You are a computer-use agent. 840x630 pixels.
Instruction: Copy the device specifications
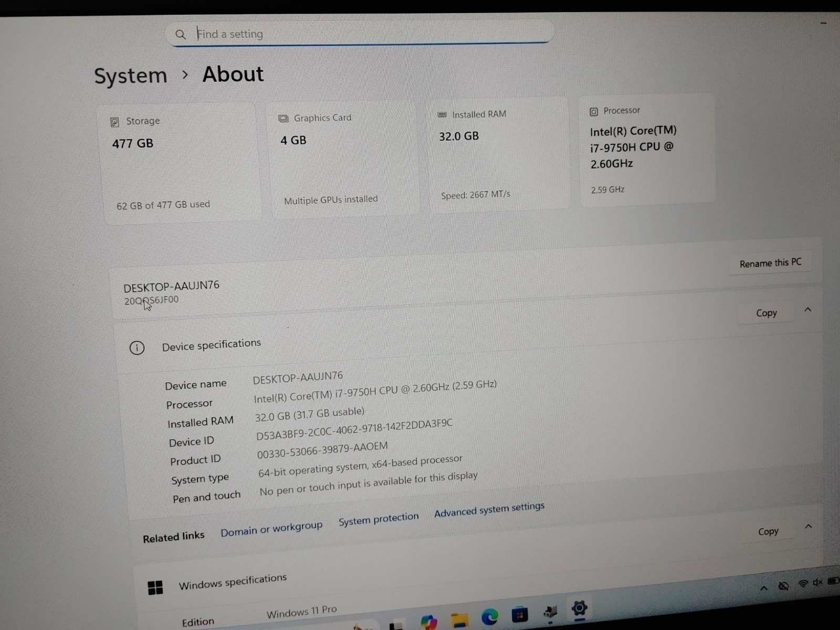click(766, 313)
